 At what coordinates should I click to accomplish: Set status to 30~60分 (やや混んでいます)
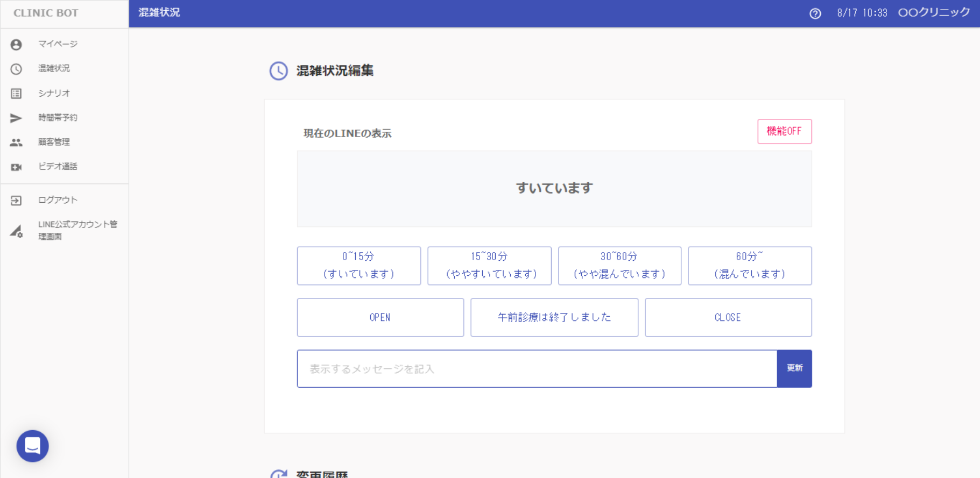(x=619, y=266)
